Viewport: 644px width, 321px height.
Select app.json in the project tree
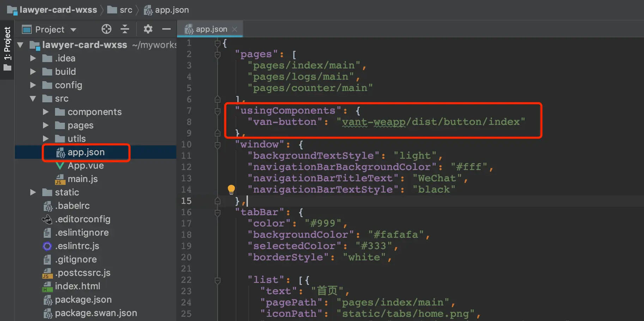(x=86, y=152)
